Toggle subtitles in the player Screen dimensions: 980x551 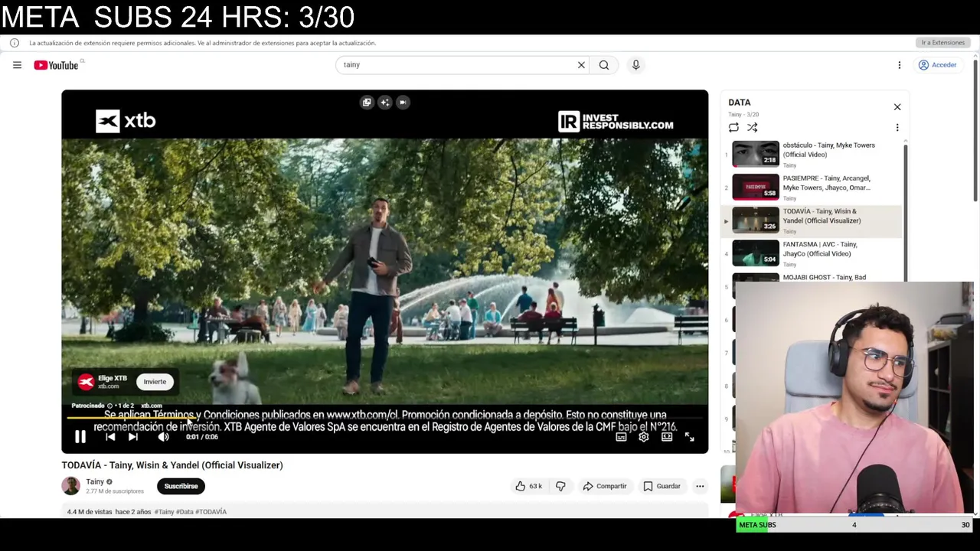click(x=621, y=437)
